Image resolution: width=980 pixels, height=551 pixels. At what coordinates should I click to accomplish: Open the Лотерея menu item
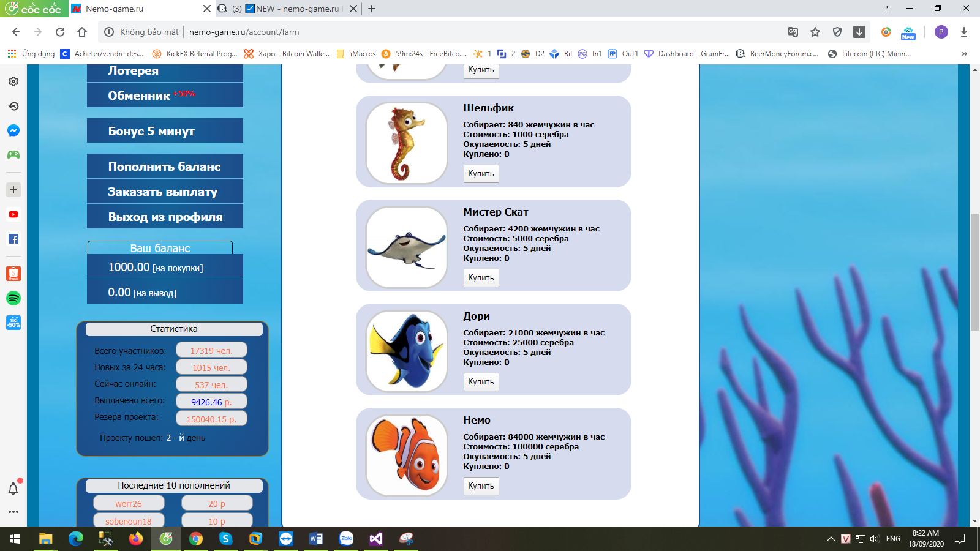click(165, 73)
